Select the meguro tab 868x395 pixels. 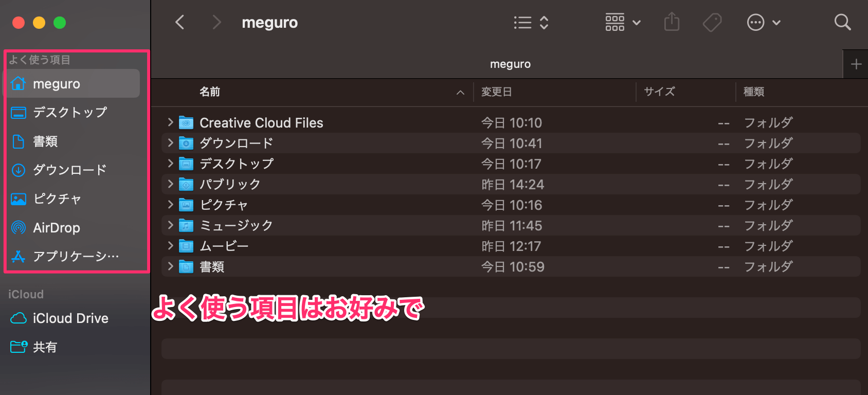click(510, 64)
